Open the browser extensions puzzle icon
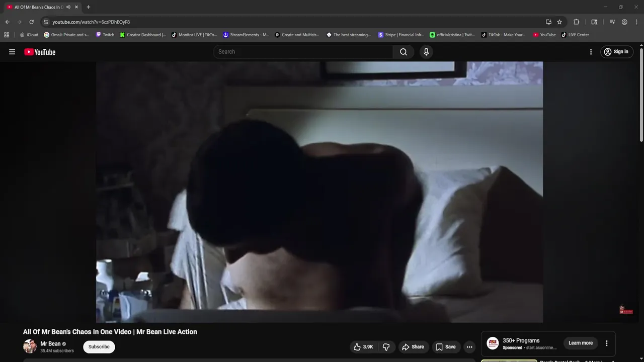The width and height of the screenshot is (644, 362). pos(577,22)
